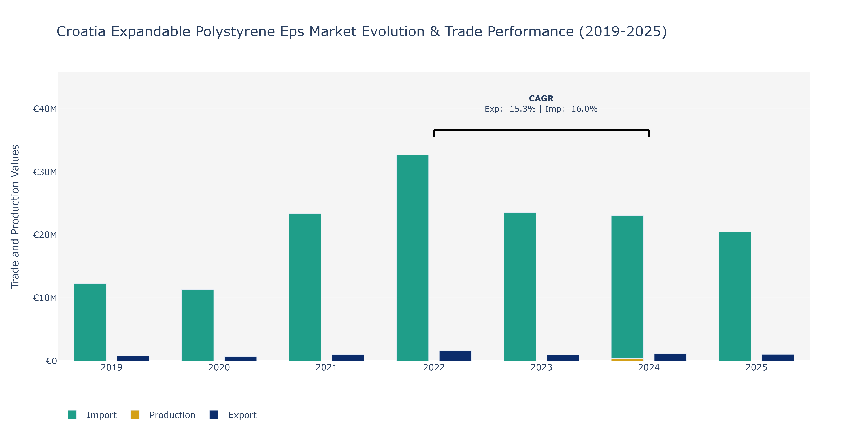
Task: Select the 2021 Export bar
Action: [x=348, y=358]
